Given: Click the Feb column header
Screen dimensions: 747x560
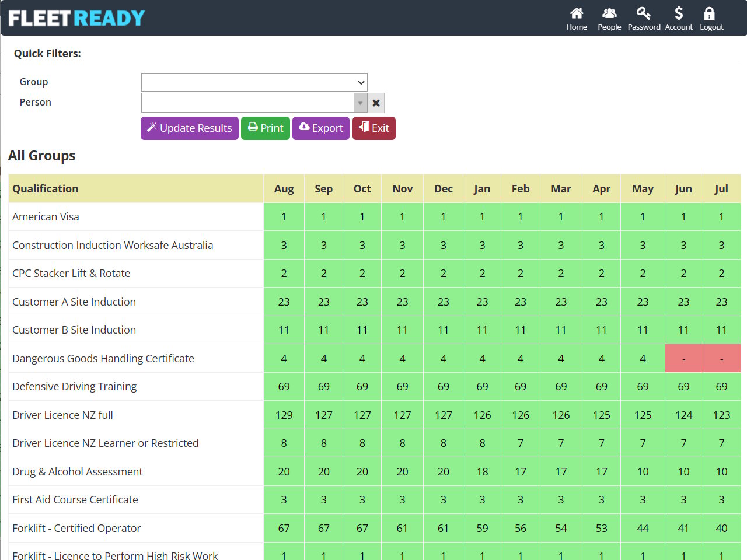Looking at the screenshot, I should click(521, 188).
